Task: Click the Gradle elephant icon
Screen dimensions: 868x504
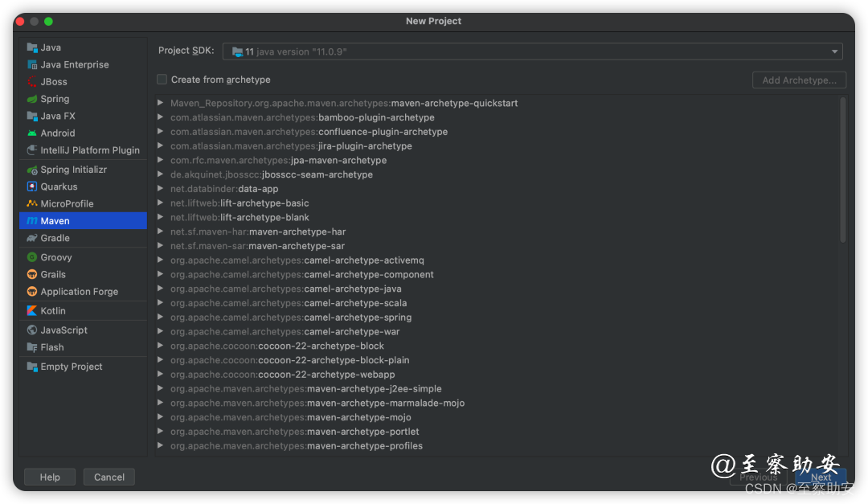Action: click(32, 238)
